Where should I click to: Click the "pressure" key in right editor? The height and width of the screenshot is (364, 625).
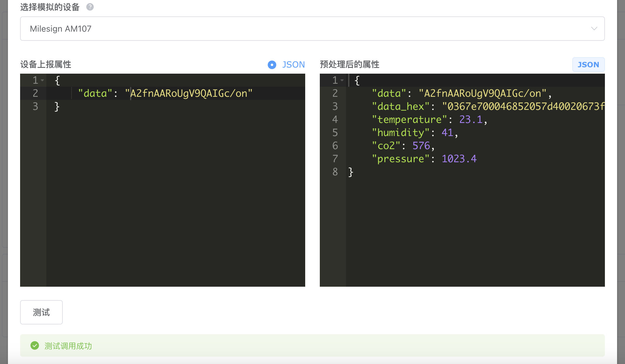click(x=401, y=159)
